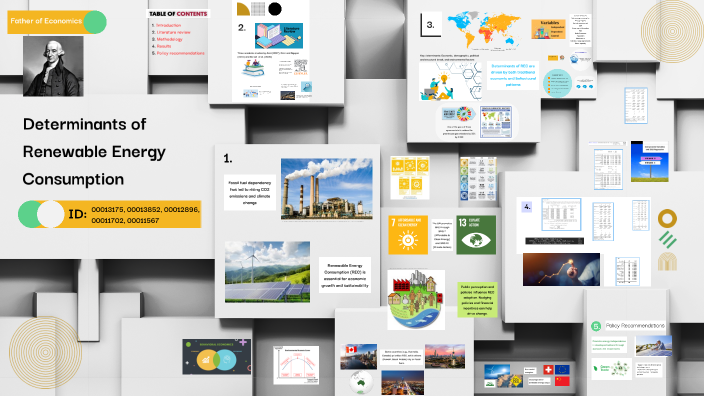This screenshot has width=704, height=396.
Task: Open section number '2.' topic
Action: coord(242,28)
